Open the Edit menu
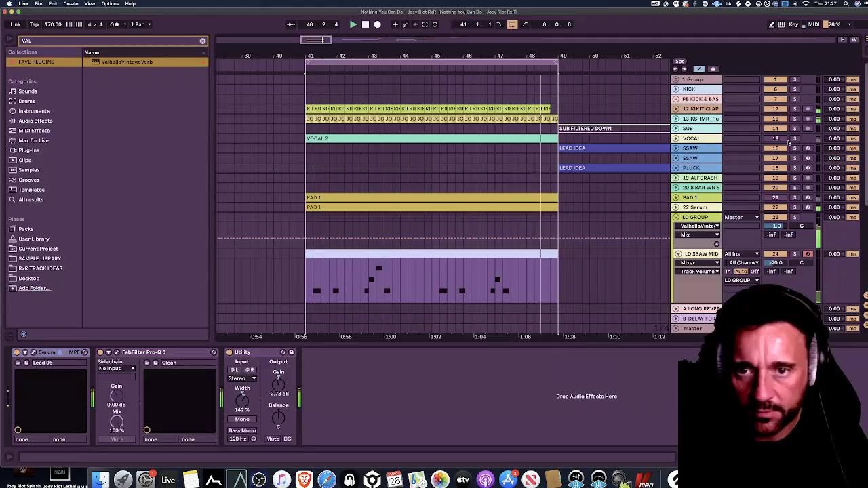868x488 pixels. click(53, 4)
